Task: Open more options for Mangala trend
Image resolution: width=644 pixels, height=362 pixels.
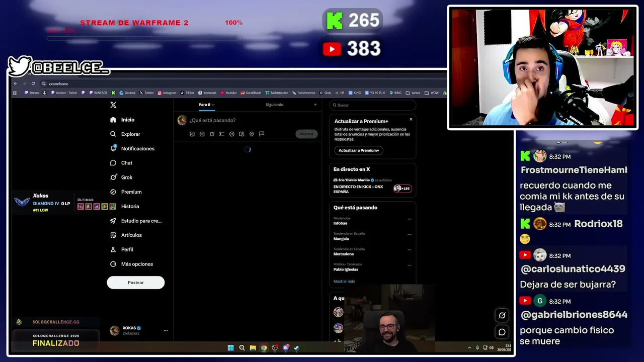Action: (410, 234)
